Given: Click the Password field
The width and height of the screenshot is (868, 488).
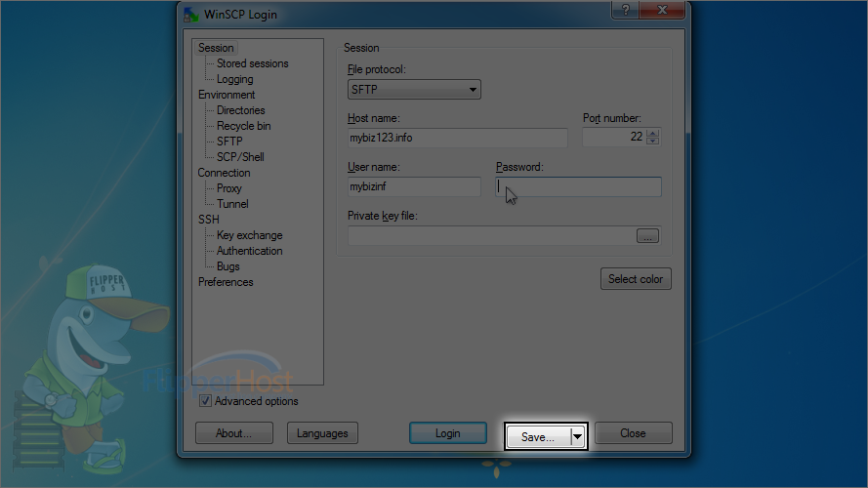Looking at the screenshot, I should point(578,186).
